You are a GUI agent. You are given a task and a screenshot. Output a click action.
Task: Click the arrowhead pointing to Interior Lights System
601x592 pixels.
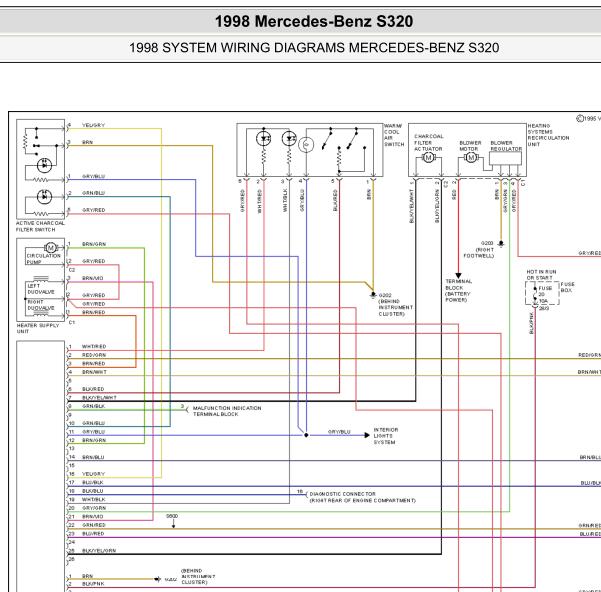367,435
